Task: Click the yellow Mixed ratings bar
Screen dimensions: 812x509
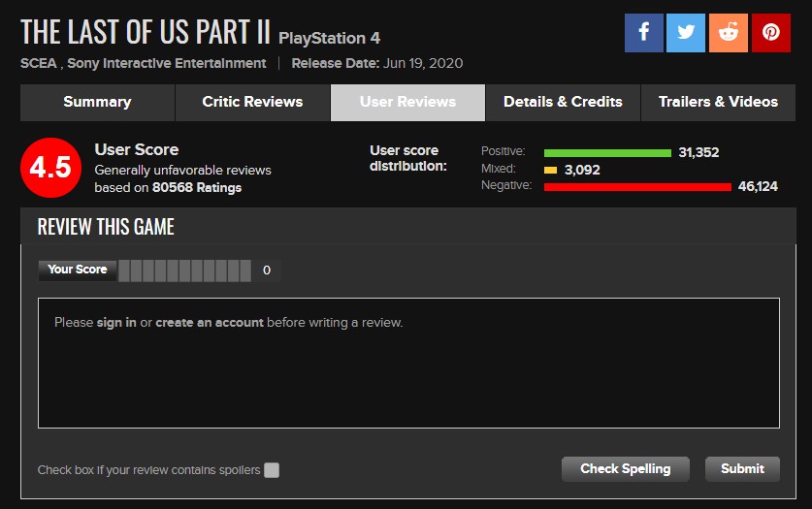Action: [550, 171]
